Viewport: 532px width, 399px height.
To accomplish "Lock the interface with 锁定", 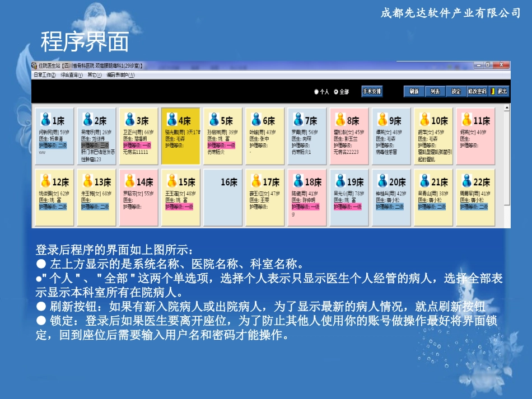I will click(456, 92).
